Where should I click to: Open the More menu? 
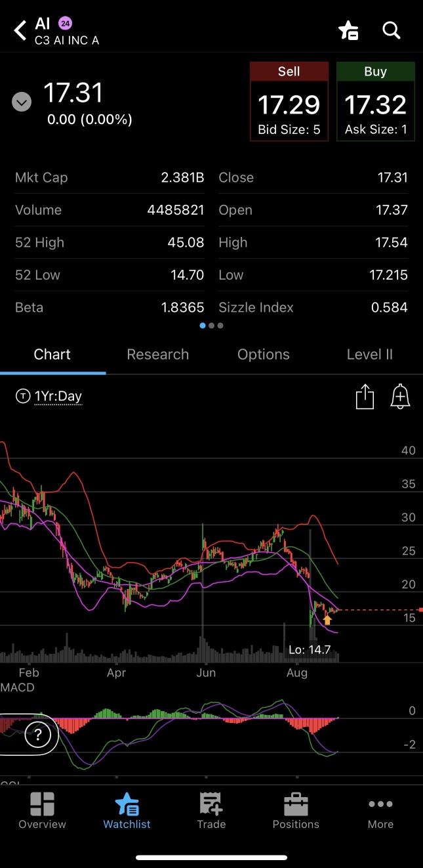click(x=380, y=810)
